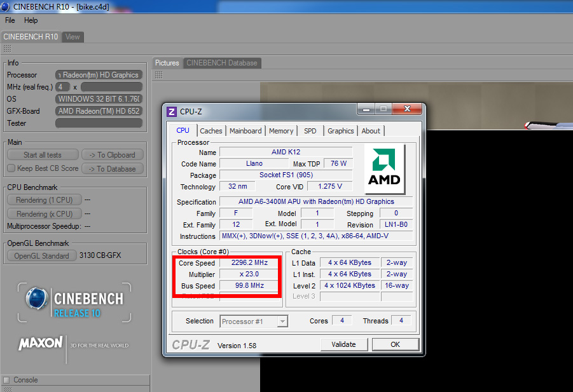Click the Llano code name value
Image resolution: width=573 pixels, height=392 pixels.
[x=254, y=163]
